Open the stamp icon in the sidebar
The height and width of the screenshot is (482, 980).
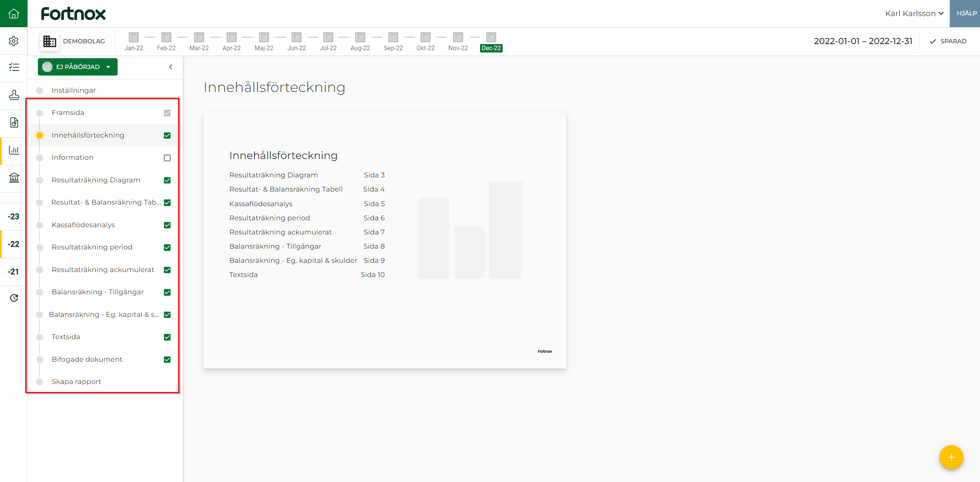click(x=14, y=95)
